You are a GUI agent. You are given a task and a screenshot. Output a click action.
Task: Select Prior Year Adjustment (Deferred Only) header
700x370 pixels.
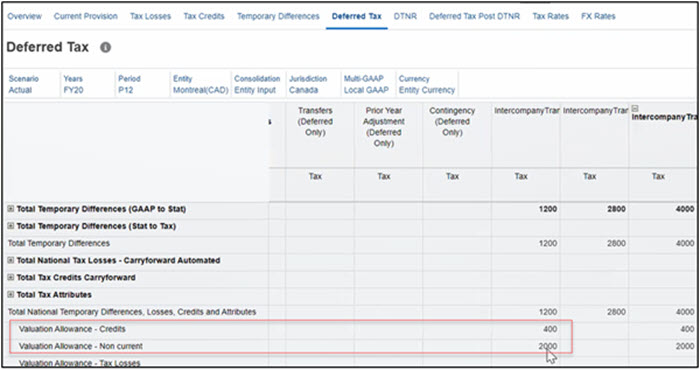click(384, 127)
